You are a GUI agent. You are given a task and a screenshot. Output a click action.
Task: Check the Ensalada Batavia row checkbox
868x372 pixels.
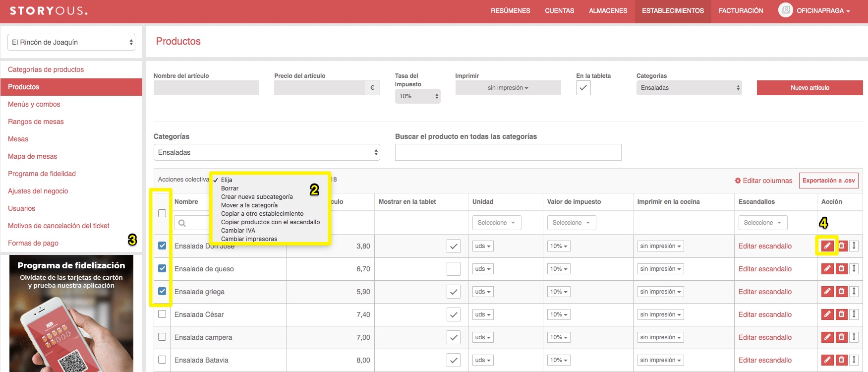162,360
